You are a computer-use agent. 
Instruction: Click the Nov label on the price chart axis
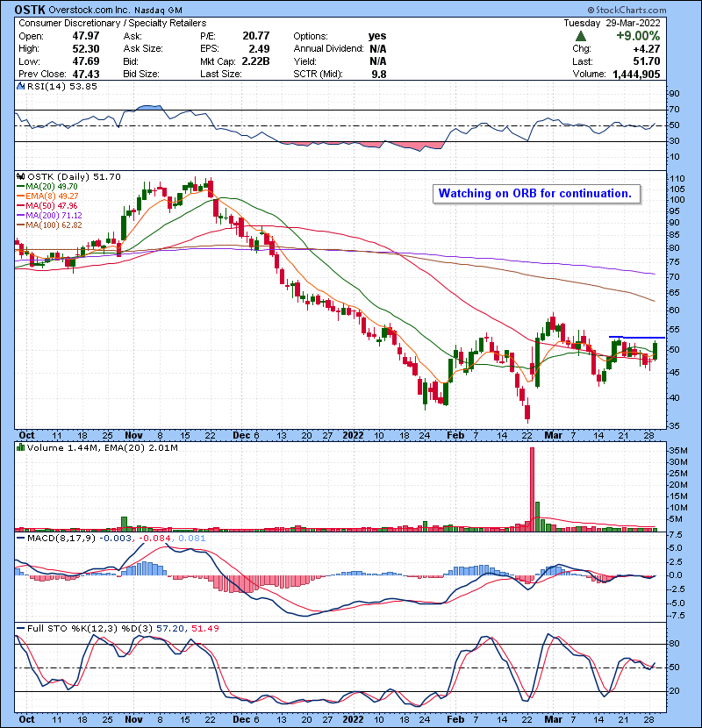[x=133, y=436]
